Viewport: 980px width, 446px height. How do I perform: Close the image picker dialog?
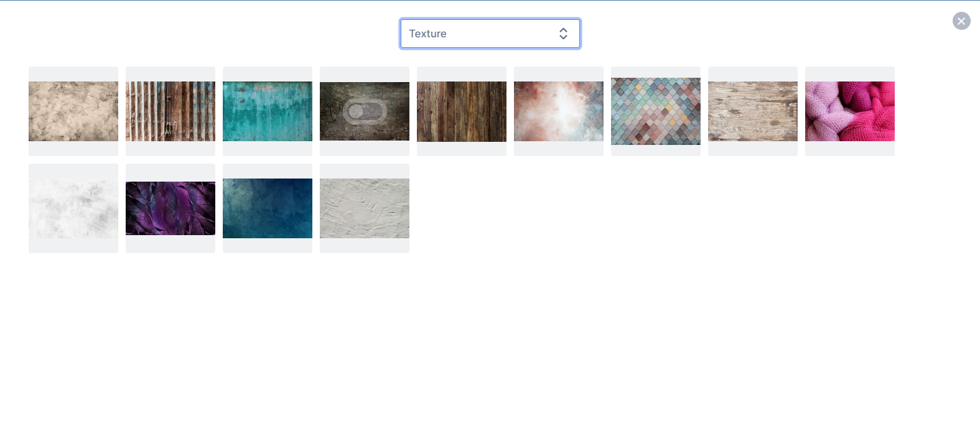click(961, 21)
